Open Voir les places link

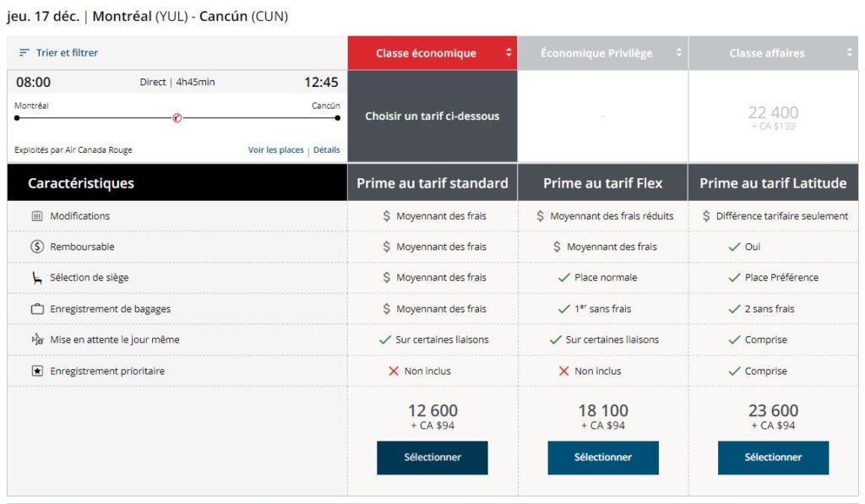[277, 149]
